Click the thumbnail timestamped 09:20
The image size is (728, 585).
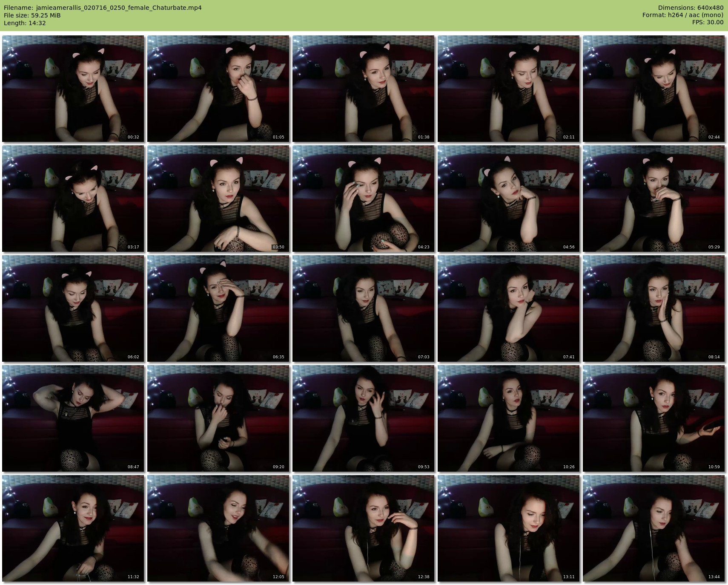(x=218, y=418)
